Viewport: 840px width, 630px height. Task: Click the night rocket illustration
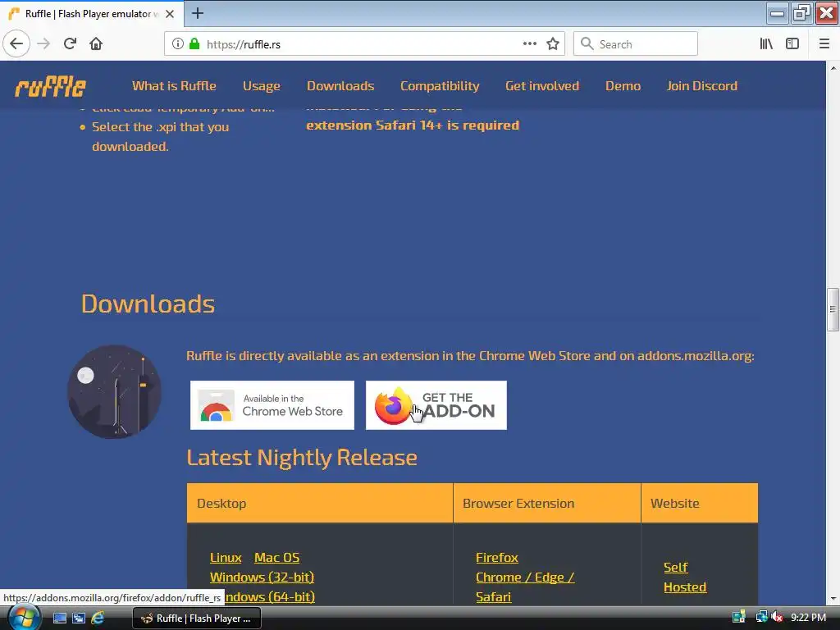tap(114, 391)
